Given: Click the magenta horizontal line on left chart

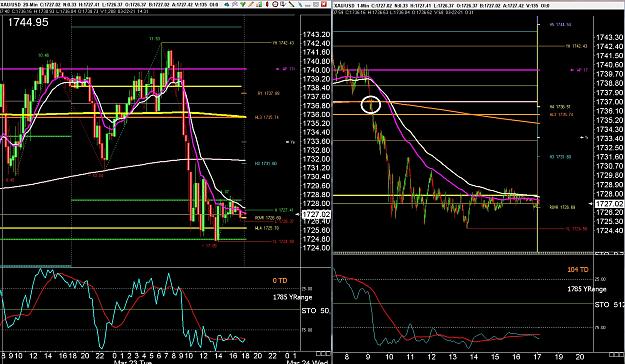Looking at the screenshot, I should point(124,69).
